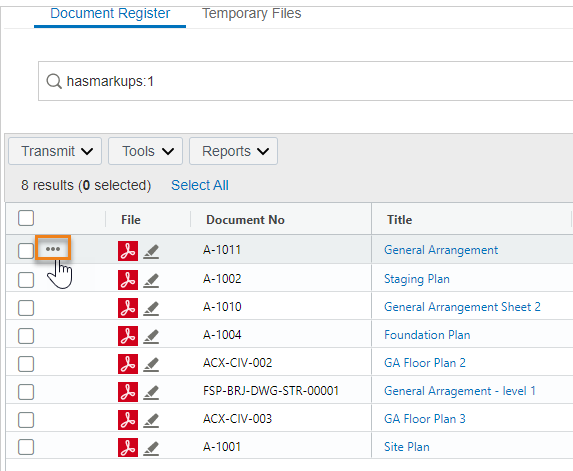Screen dimensions: 573x471
Task: Expand the Reports dropdown
Action: click(234, 151)
